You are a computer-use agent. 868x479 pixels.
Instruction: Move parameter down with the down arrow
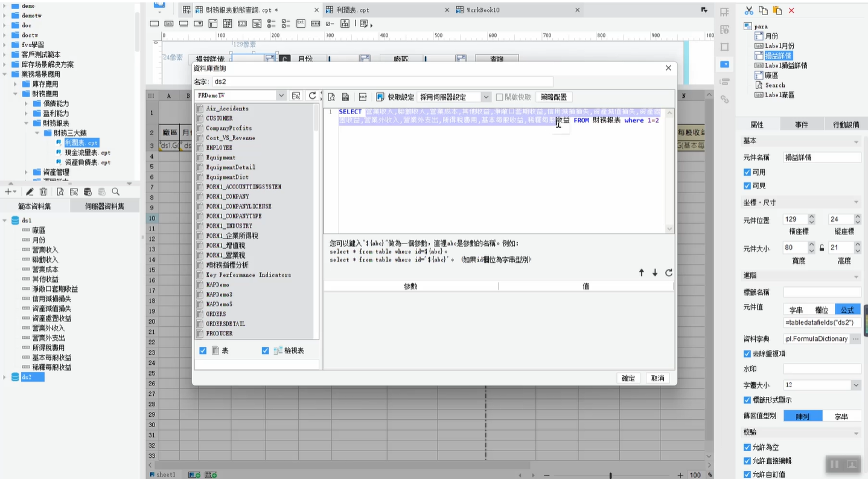point(655,273)
